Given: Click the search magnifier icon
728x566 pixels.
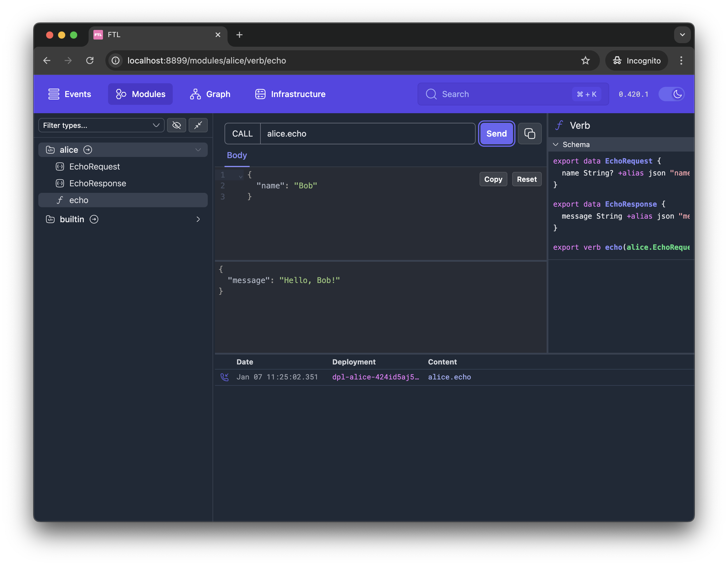Looking at the screenshot, I should tap(431, 94).
